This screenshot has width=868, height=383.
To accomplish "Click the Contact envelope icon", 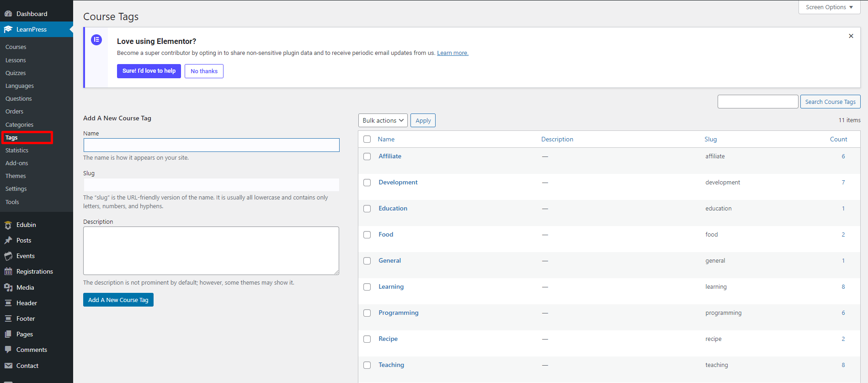I will [8, 366].
